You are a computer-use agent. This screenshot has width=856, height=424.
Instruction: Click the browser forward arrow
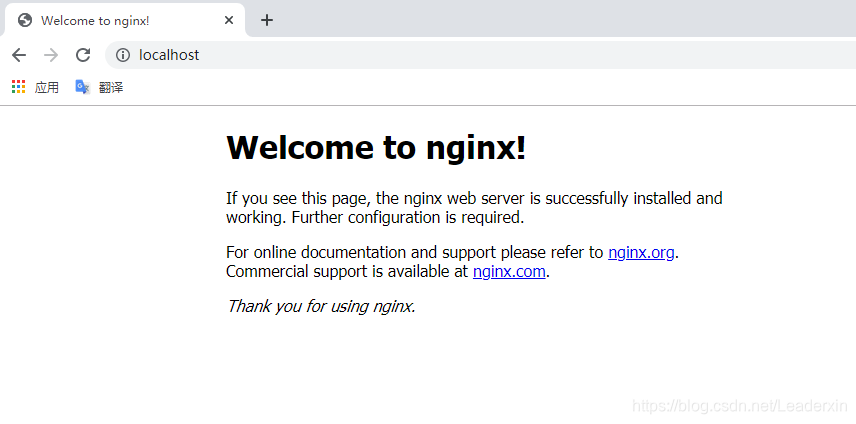[51, 55]
